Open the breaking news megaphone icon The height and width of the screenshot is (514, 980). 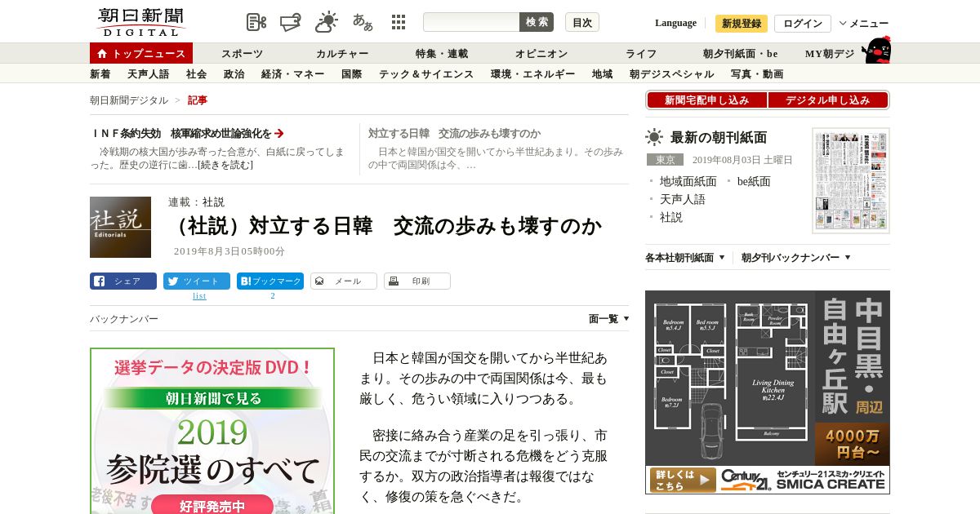point(291,22)
